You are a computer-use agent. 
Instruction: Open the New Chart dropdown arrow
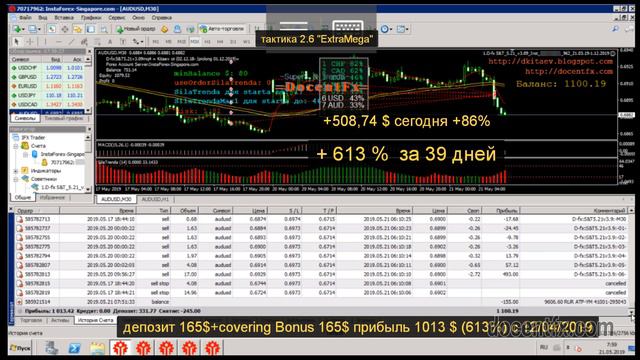pos(23,29)
